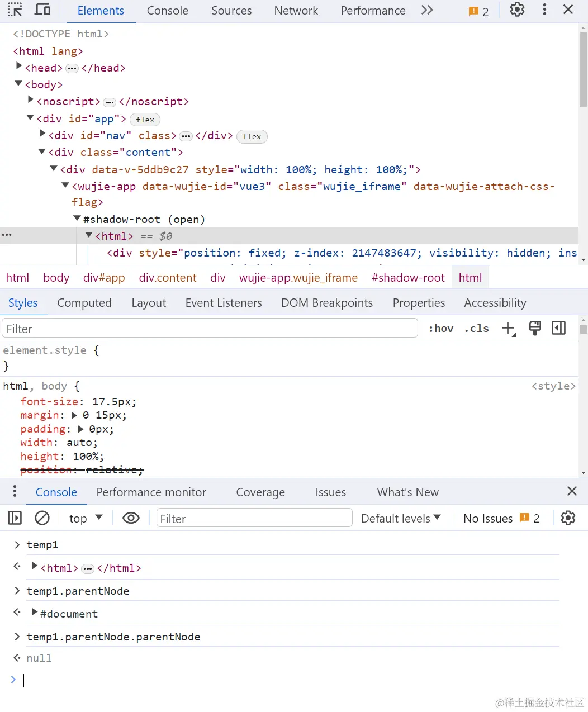The image size is (588, 712).
Task: Click the Styles filter input field
Action: click(210, 329)
